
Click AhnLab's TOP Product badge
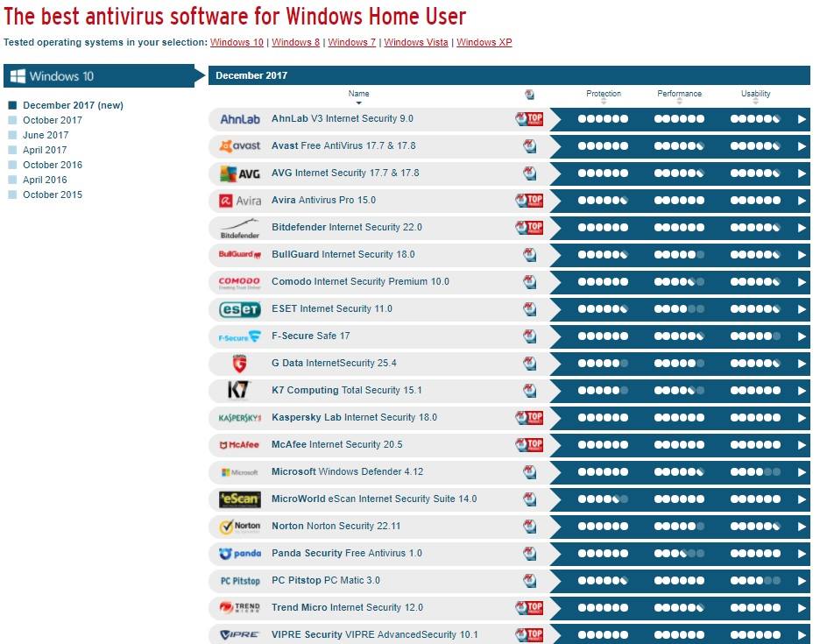(x=529, y=119)
